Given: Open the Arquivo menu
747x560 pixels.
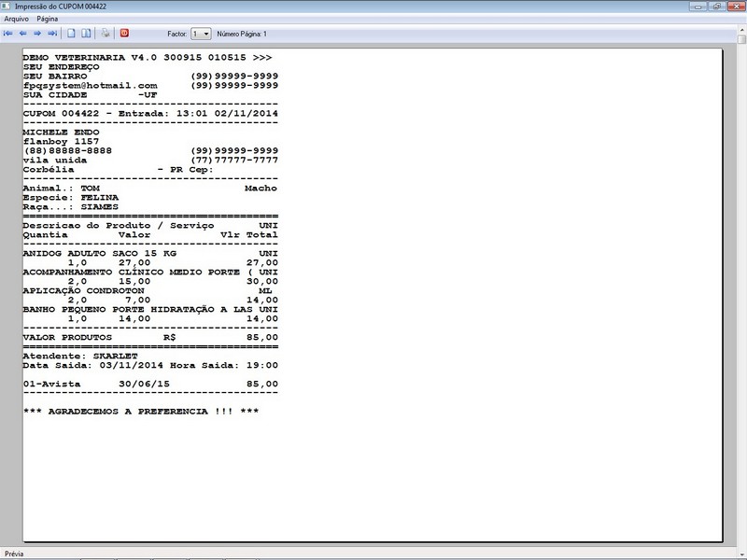Looking at the screenshot, I should pos(16,19).
